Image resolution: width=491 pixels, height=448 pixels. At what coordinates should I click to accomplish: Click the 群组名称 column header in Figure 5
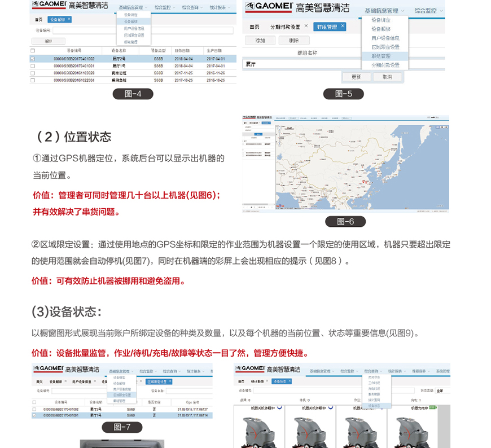point(307,53)
